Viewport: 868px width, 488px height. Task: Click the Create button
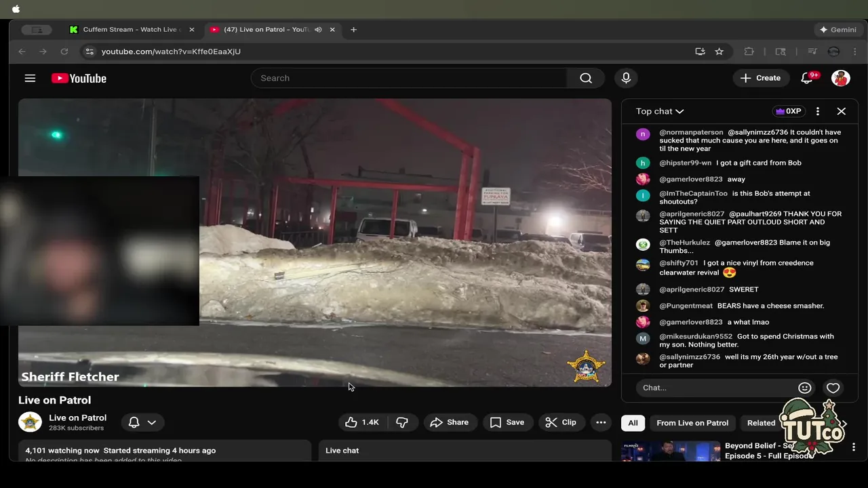coord(760,78)
